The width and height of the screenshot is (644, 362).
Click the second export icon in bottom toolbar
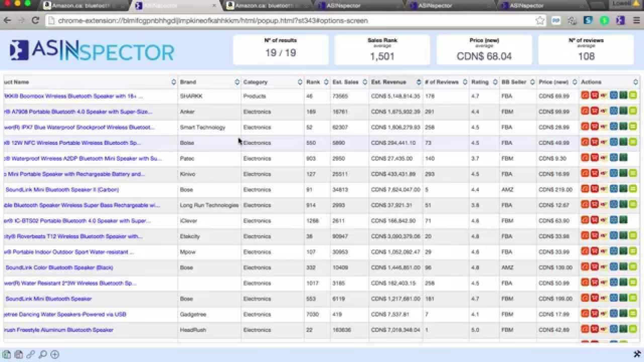[x=19, y=354]
